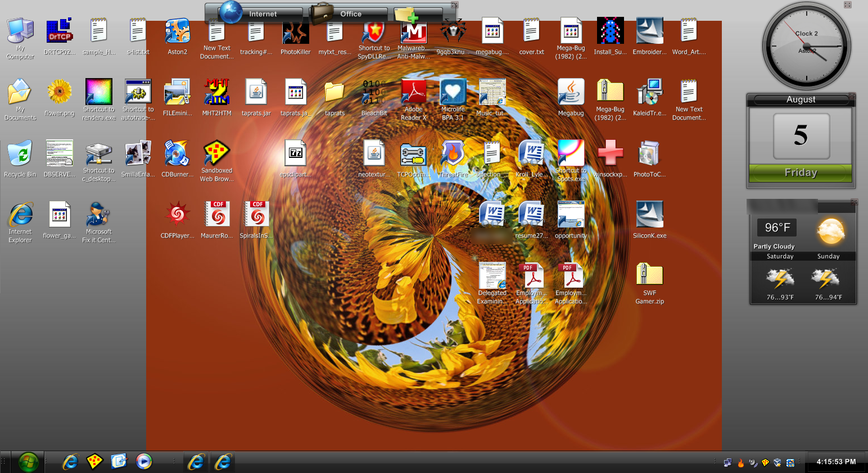Select the Shortcut to rendera.exe icon

[x=99, y=99]
